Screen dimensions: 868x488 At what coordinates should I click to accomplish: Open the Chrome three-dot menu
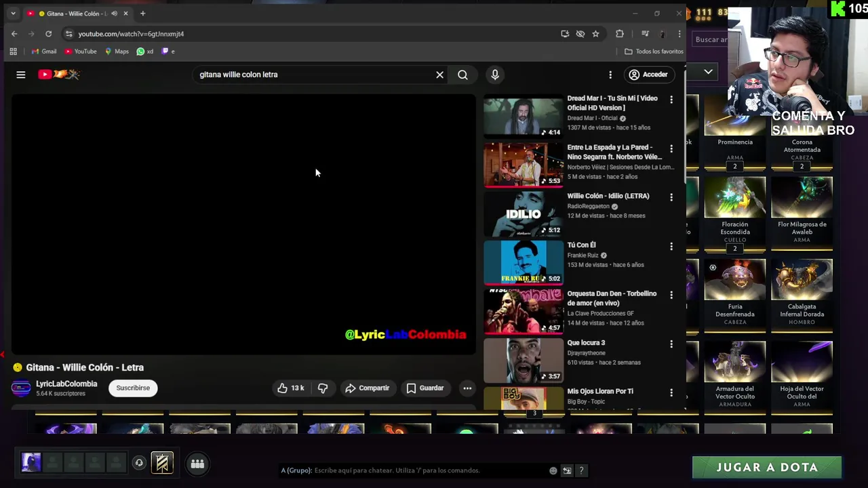tap(679, 34)
